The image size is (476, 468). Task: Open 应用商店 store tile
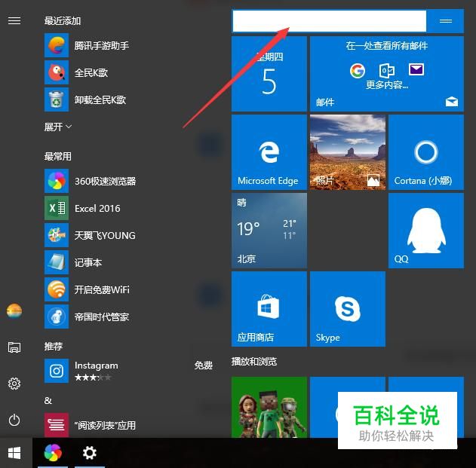pyautogui.click(x=269, y=309)
